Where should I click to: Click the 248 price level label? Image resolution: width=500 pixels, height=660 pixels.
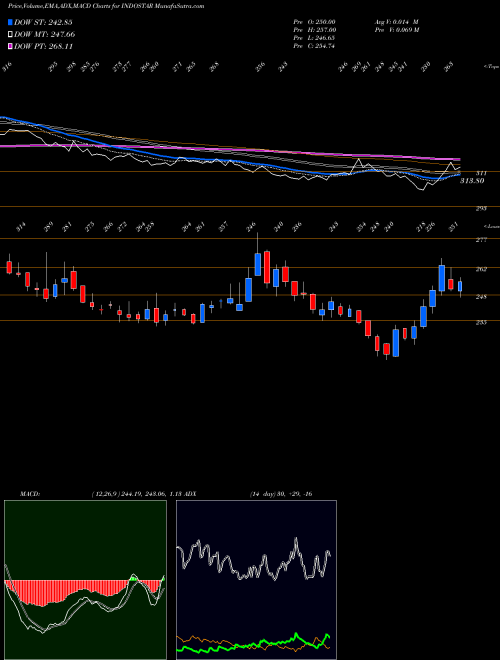[482, 297]
